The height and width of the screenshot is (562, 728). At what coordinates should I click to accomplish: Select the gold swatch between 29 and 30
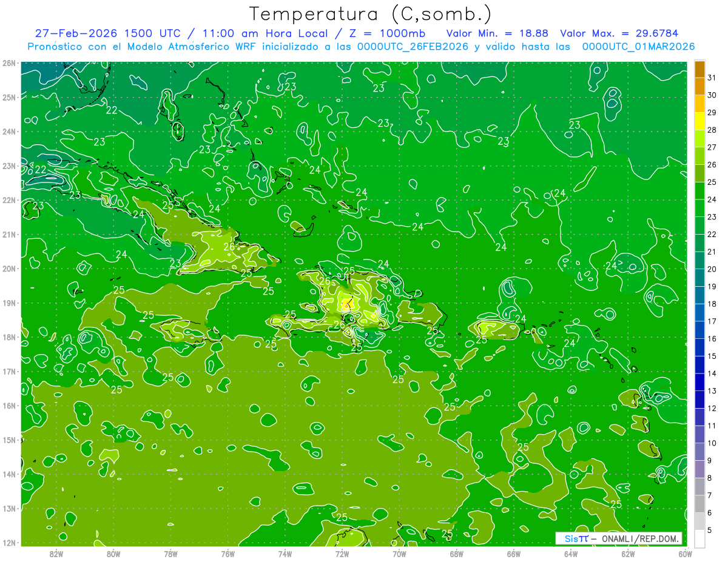699,104
